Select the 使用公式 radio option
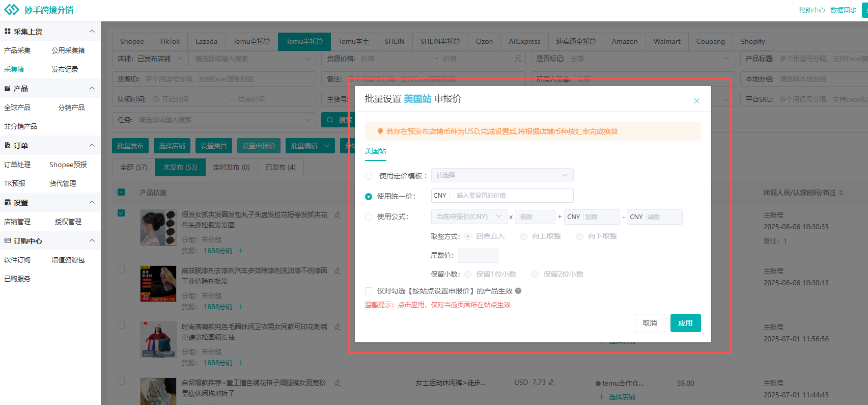The image size is (868, 405). click(x=369, y=217)
